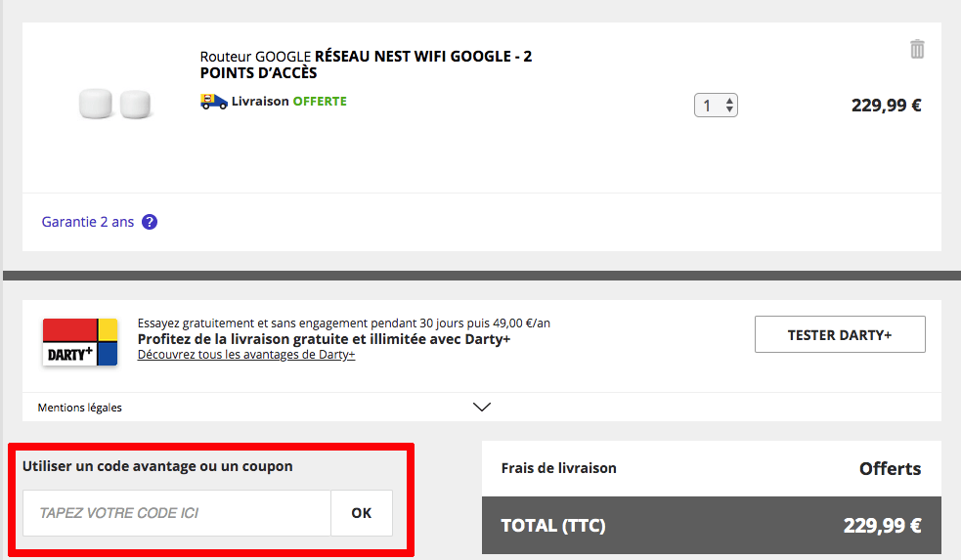Open the quantity selector showing 1
The image size is (961, 560).
(x=716, y=106)
